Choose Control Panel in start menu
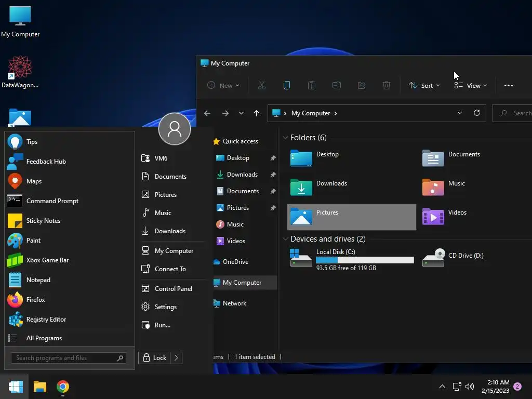The image size is (532, 399). (x=173, y=289)
